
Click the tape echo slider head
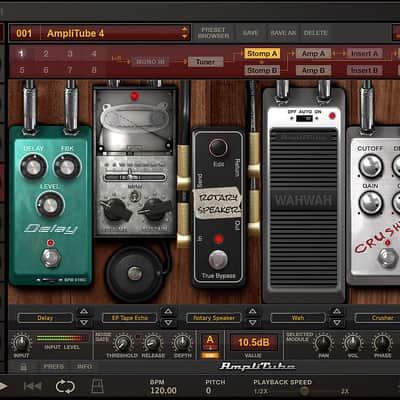(x=130, y=175)
